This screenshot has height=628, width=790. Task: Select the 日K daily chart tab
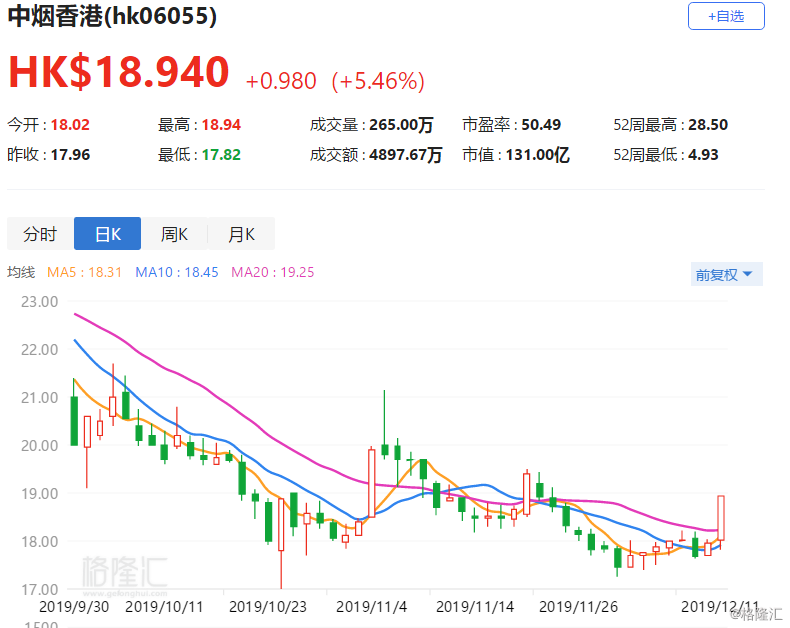point(107,234)
